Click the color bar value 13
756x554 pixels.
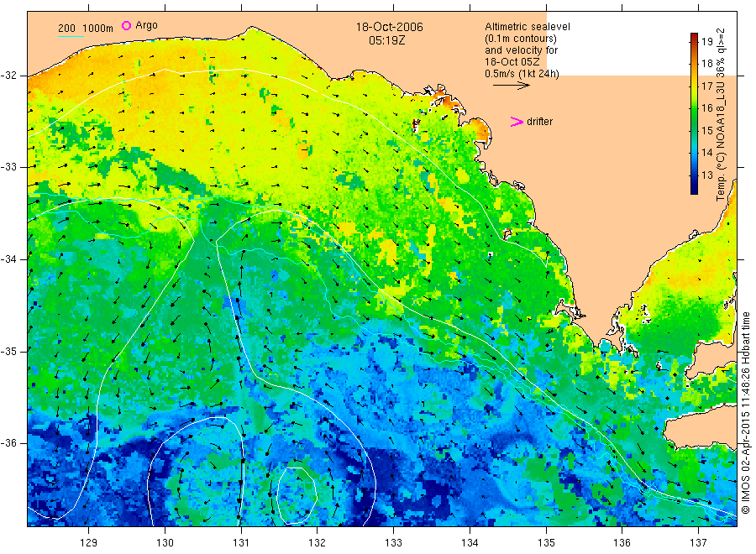pos(706,175)
